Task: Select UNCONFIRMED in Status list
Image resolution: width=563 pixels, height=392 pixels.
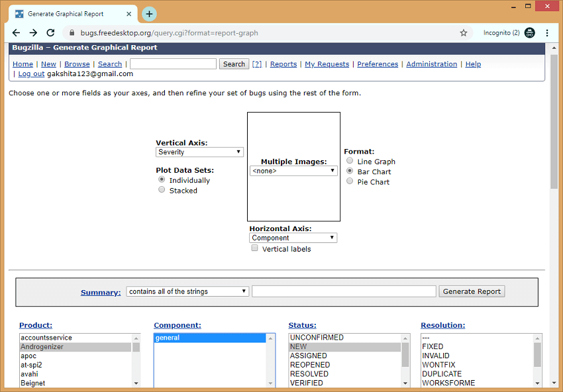Action: [344, 338]
